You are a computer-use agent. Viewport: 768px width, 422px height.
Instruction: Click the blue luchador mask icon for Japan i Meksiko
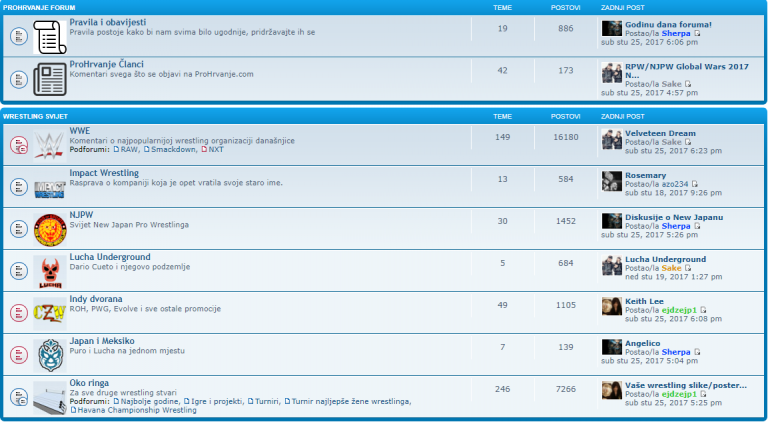pyautogui.click(x=49, y=355)
